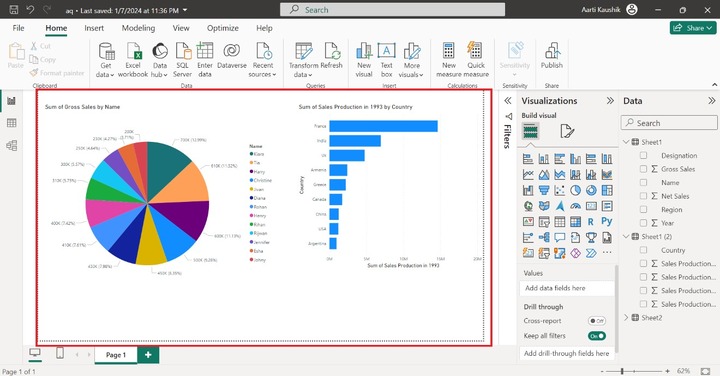
Task: Choose the pie chart visualization icon
Action: pos(575,190)
